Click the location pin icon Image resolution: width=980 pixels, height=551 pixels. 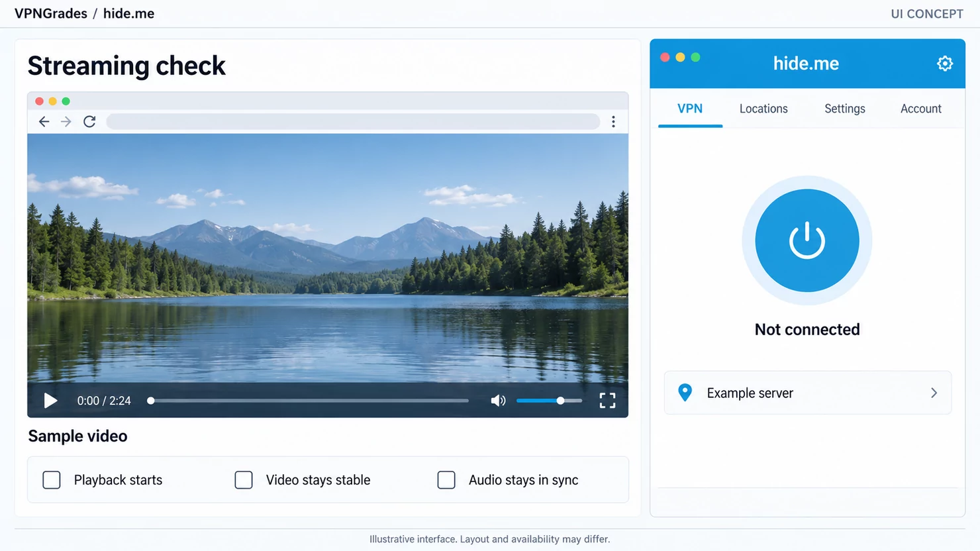[685, 393]
